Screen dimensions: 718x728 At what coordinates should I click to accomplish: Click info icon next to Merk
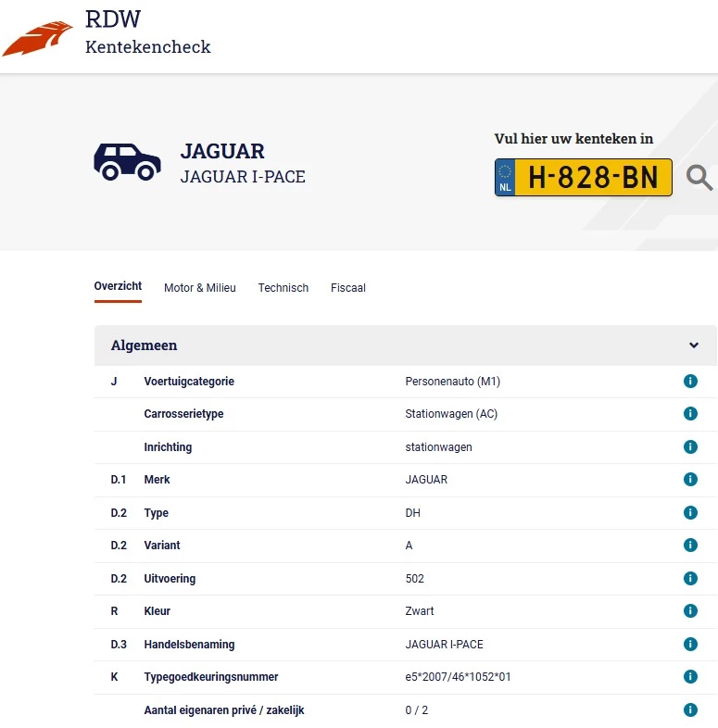coord(690,480)
